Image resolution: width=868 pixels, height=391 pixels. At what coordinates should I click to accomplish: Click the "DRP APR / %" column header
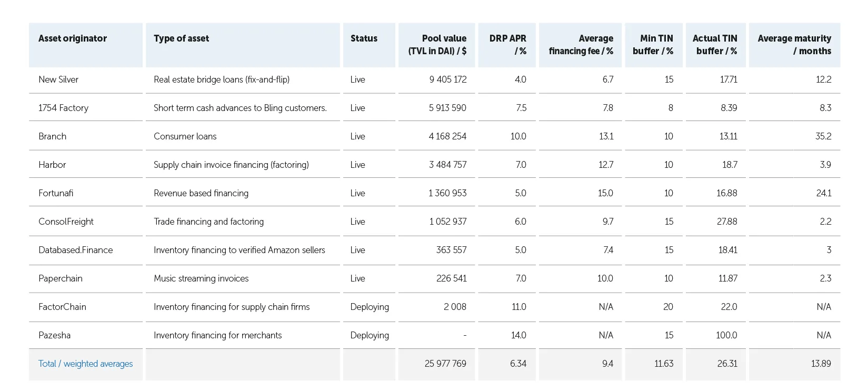coord(507,45)
